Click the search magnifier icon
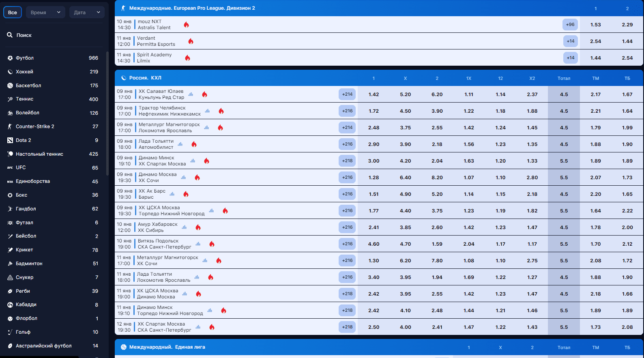Image resolution: width=644 pixels, height=358 pixels. click(10, 35)
